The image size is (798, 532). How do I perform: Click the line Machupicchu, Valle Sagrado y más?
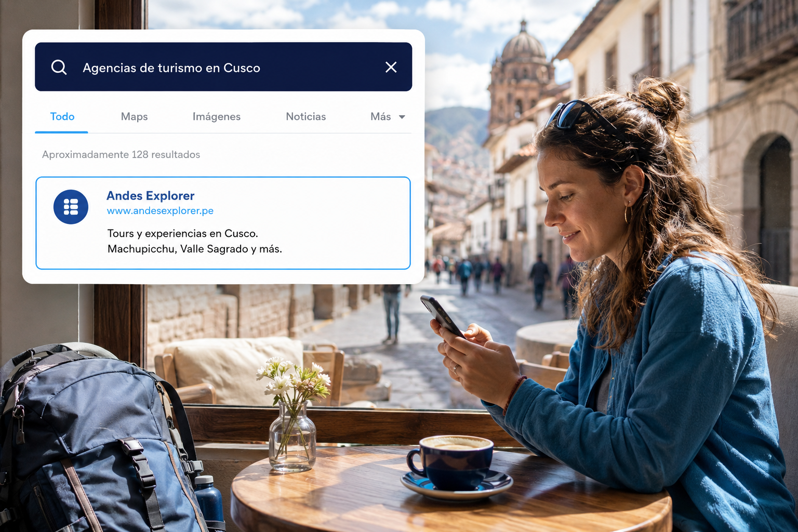[195, 249]
